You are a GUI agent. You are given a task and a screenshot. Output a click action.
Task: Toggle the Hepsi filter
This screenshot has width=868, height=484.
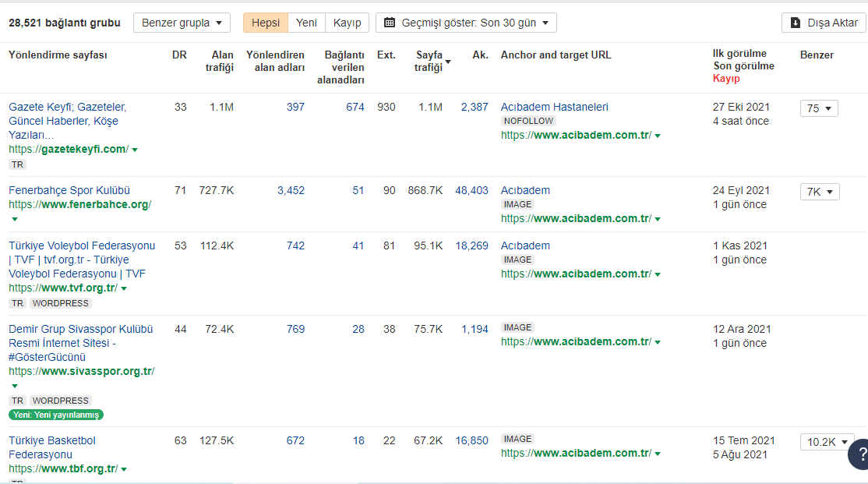tap(266, 23)
